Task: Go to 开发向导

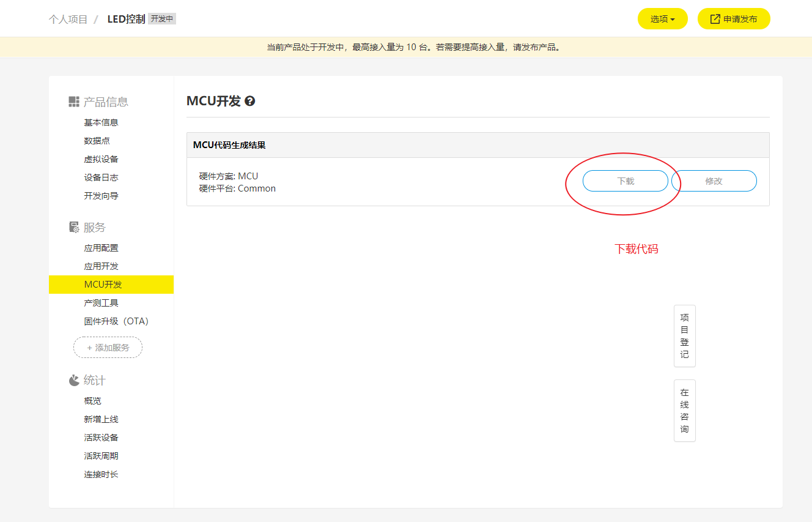Action: coord(102,195)
